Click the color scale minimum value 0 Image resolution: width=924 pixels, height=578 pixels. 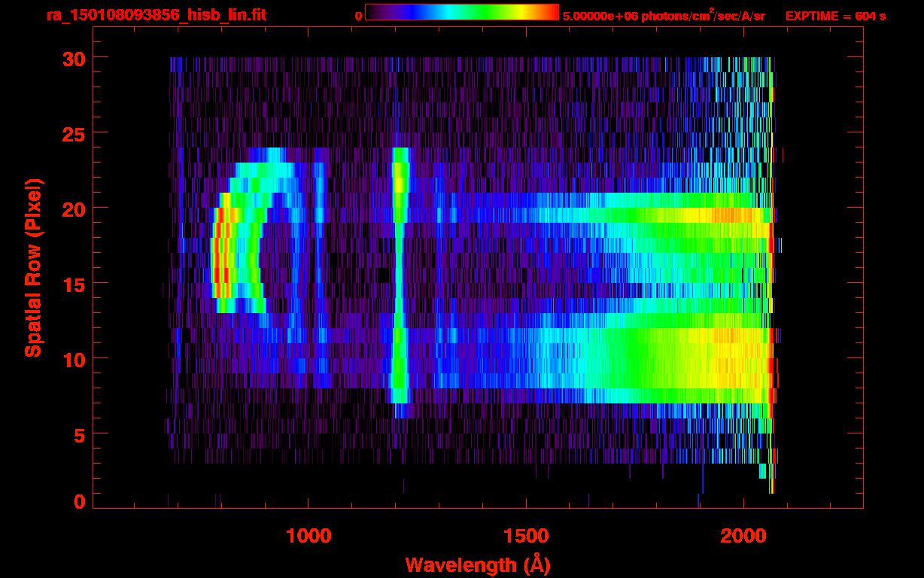pyautogui.click(x=358, y=16)
